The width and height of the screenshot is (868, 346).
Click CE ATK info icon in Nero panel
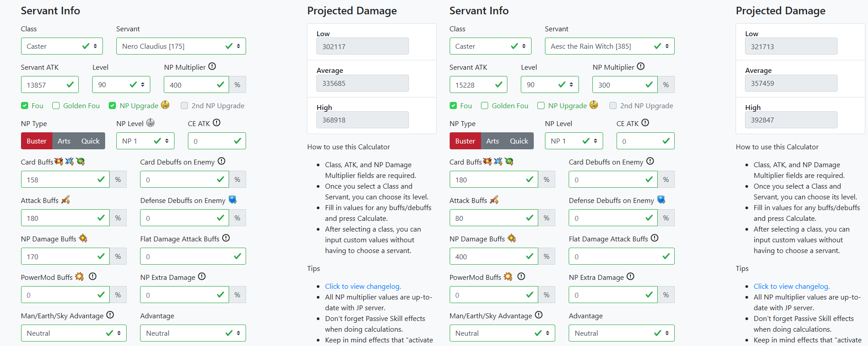coord(217,122)
